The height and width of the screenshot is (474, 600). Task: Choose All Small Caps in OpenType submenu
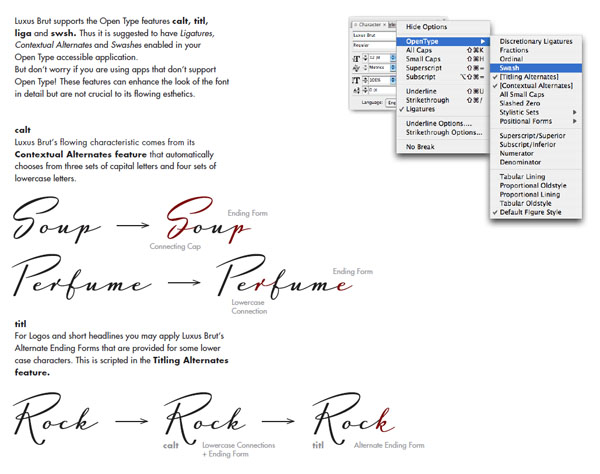point(536,94)
